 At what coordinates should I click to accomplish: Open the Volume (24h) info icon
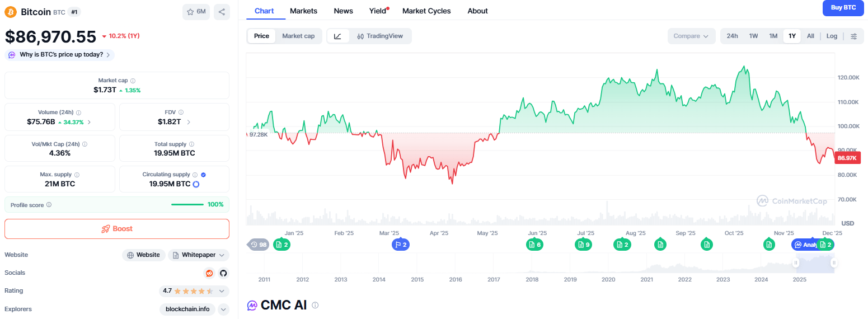pyautogui.click(x=78, y=112)
